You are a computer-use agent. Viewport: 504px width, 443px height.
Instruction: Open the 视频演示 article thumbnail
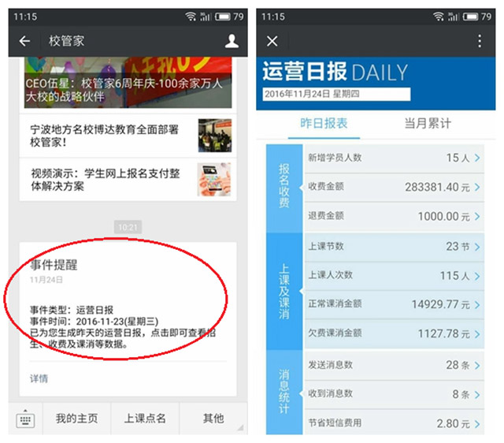[x=214, y=179]
